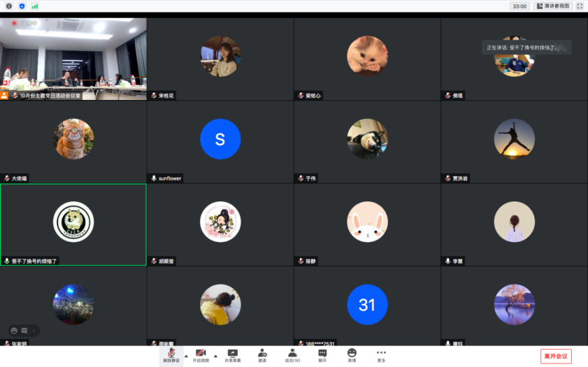Viewport: 588px width, 367px height.
Task: Select the 10月份主题党日活动会议室 video tile
Action: 73,59
